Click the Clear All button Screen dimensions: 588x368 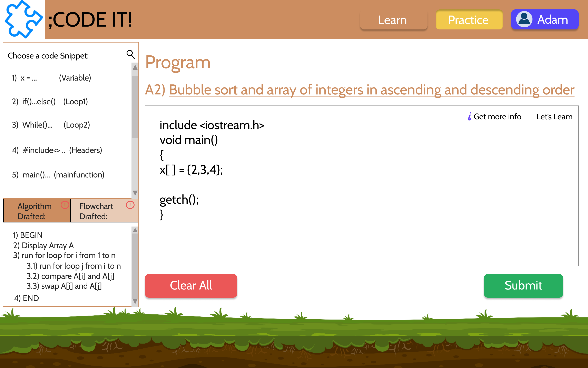(191, 286)
